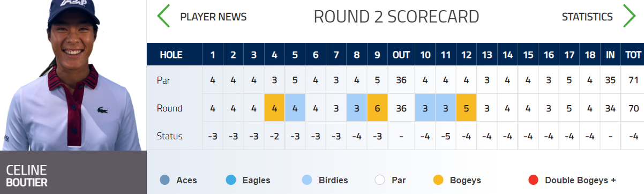
Task: Select the birdie score on hole 11
Action: pyautogui.click(x=446, y=108)
